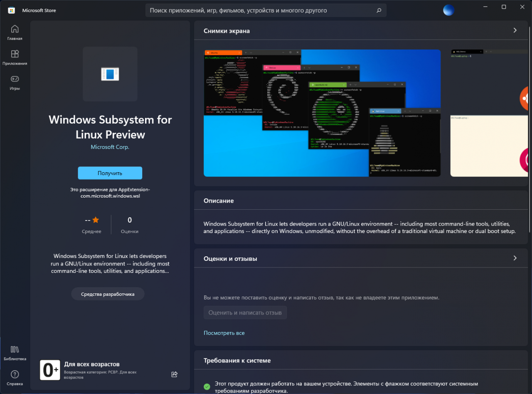
Task: Click the Windows Subsystem for Linux app icon
Action: tap(110, 74)
